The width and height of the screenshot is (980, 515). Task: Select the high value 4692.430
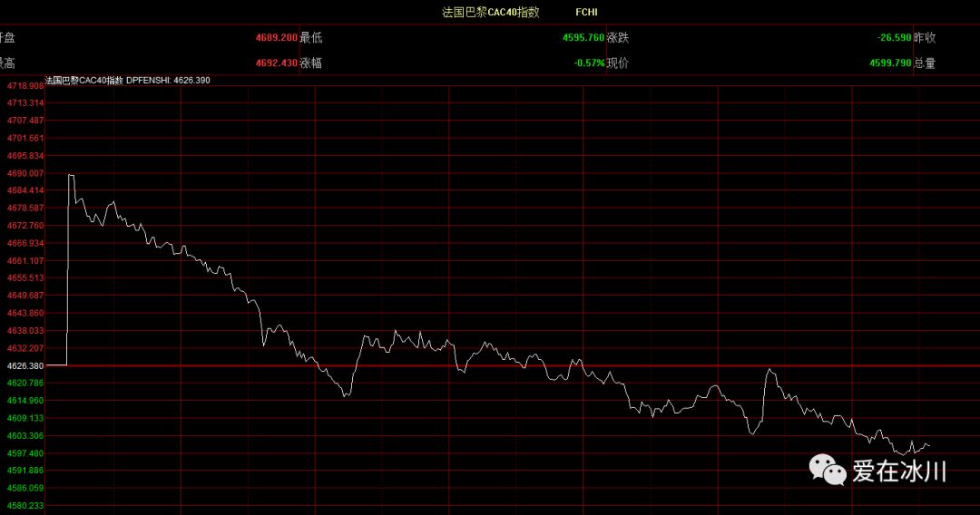click(276, 63)
